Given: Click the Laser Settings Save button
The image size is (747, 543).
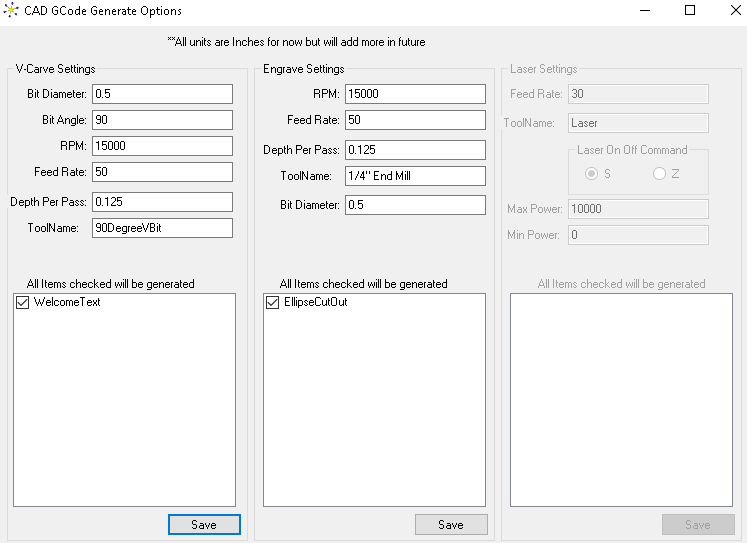Looking at the screenshot, I should 698,524.
